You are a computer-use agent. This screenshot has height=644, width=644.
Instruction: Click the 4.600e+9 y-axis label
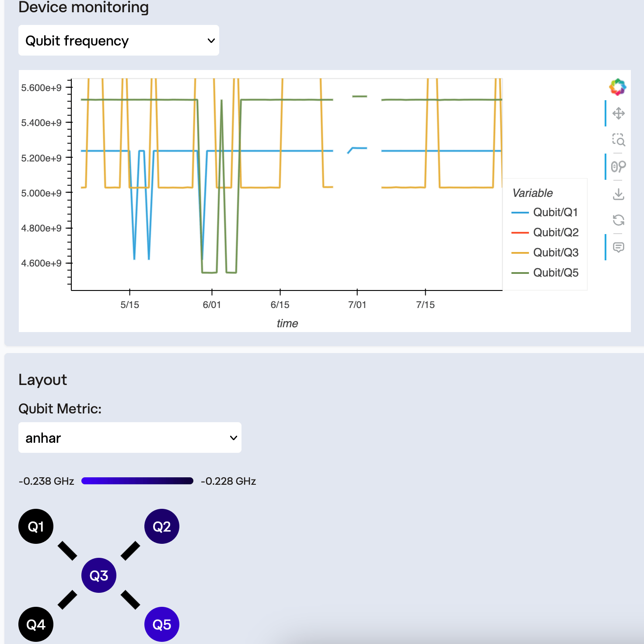point(42,263)
